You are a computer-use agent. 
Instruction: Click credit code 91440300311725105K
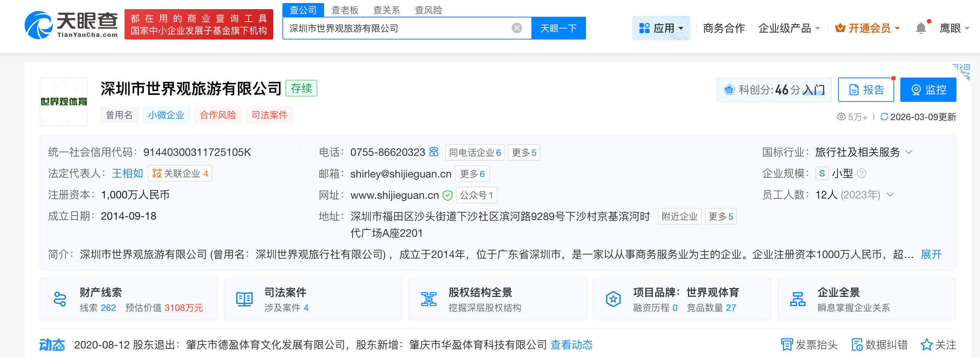coord(197,152)
